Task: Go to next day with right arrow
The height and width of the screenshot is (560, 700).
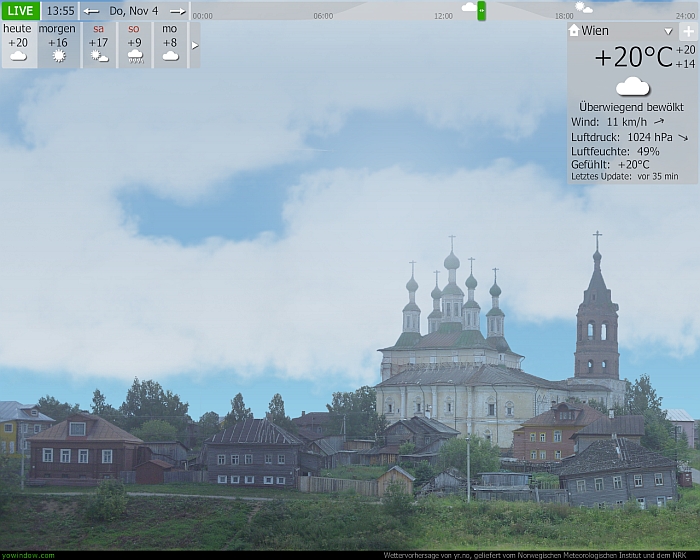Action: (x=178, y=11)
